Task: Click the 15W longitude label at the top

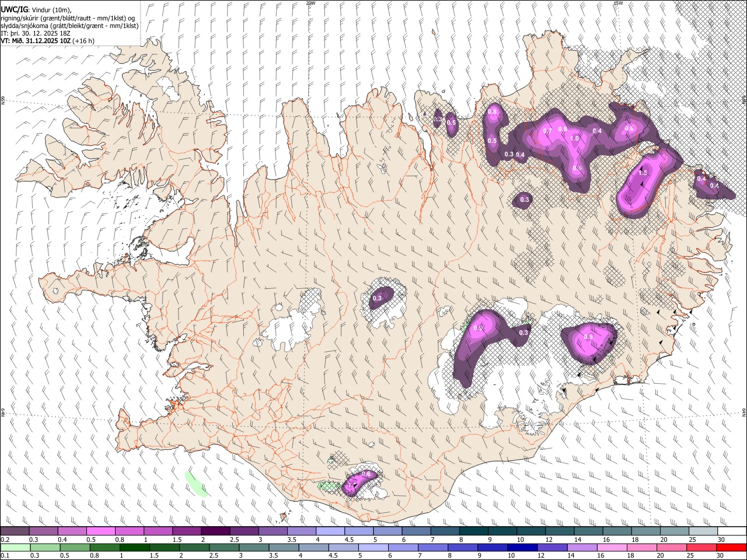Action: coord(618,3)
